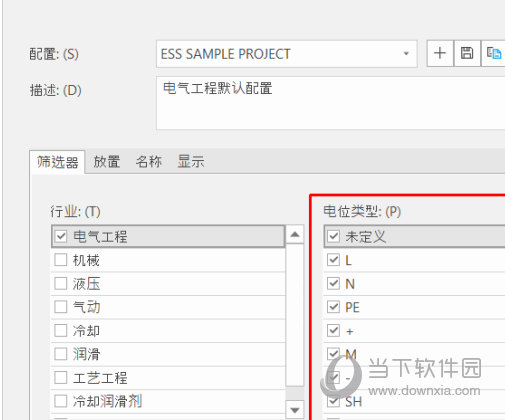Screen dimensions: 505x420
Task: Uncheck the L potential type
Action: pyautogui.click(x=333, y=260)
